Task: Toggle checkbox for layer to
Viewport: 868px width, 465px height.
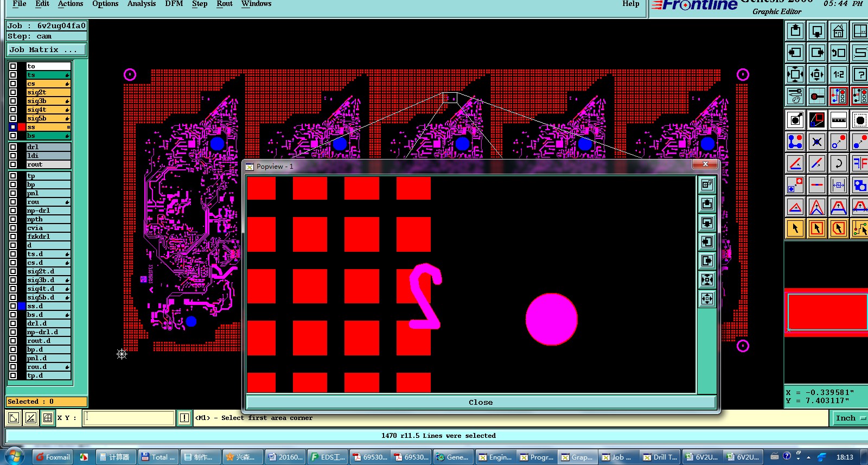Action: coord(13,66)
